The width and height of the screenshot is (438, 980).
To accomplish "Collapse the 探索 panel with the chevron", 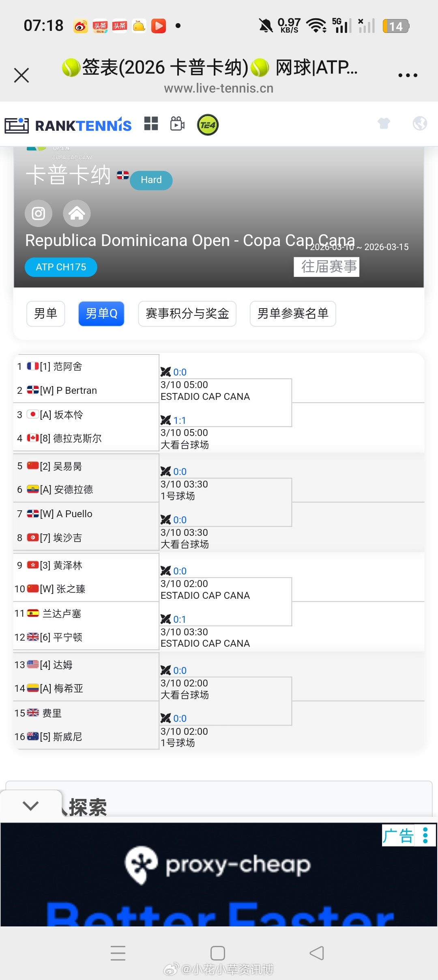I will (30, 805).
